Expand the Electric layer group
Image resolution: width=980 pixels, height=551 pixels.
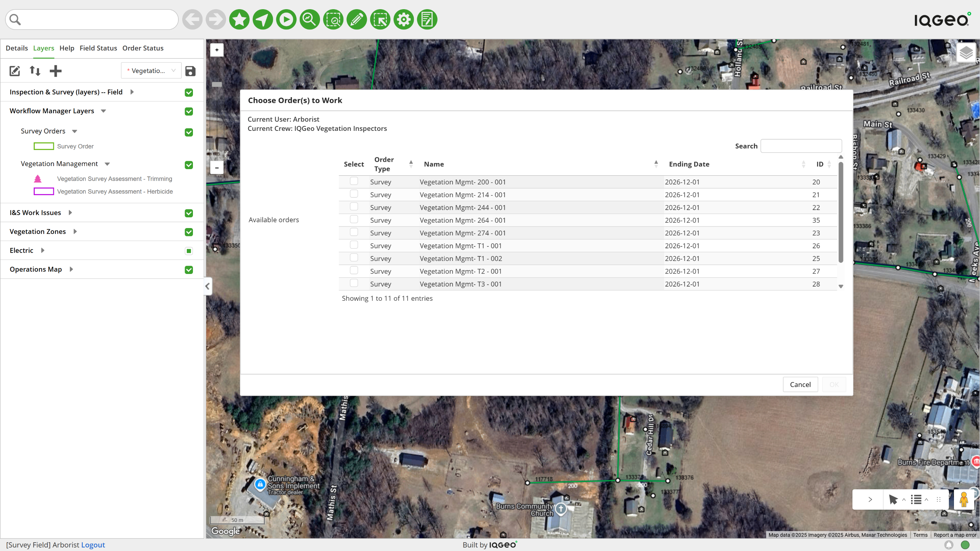click(x=43, y=250)
